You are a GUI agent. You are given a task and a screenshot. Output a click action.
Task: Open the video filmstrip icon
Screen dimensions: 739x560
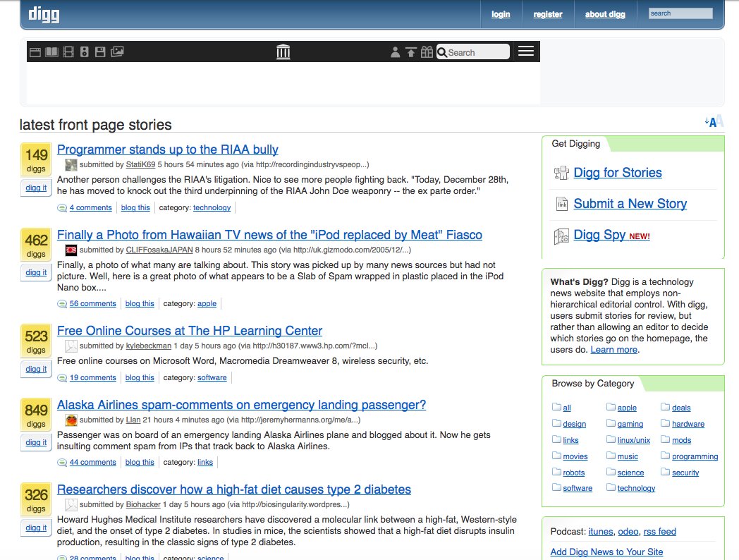tap(68, 52)
